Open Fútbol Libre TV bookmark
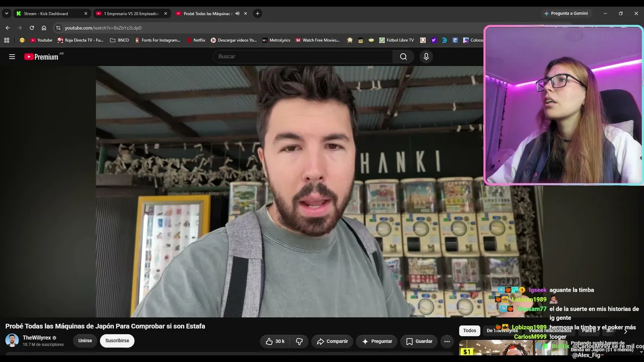This screenshot has height=362, width=644. 396,40
